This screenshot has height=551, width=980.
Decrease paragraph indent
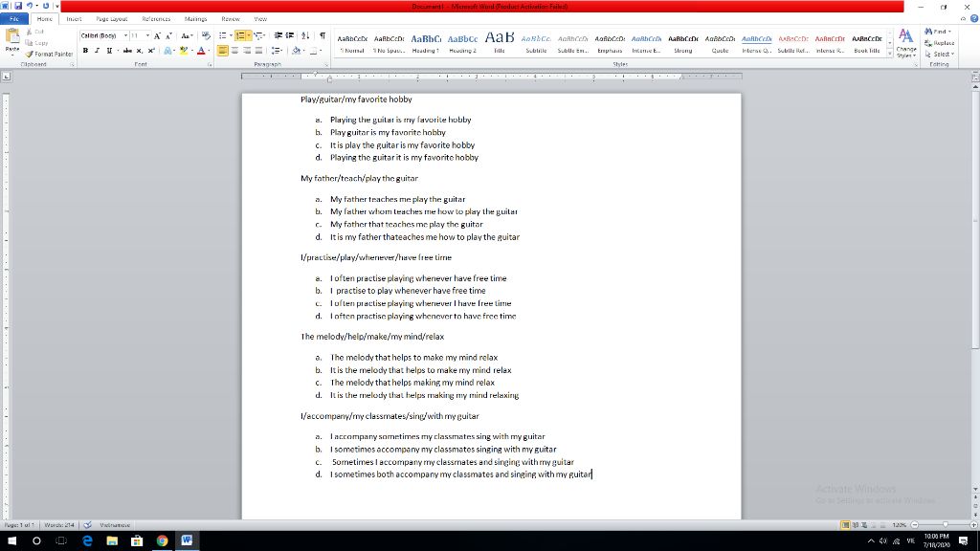click(x=278, y=35)
